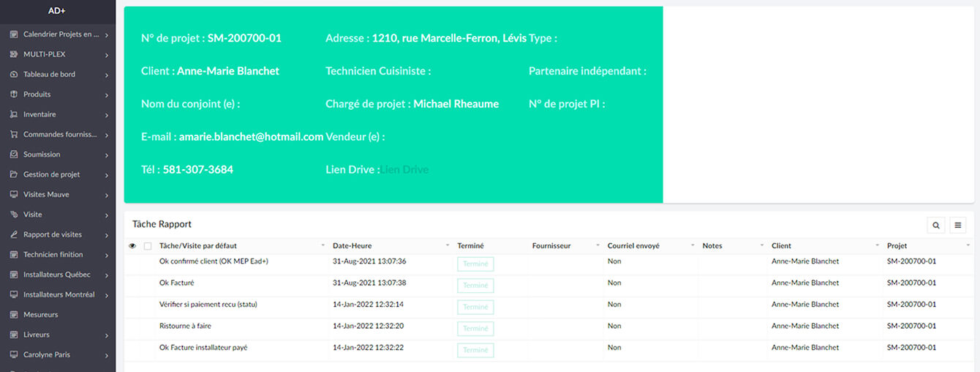The width and height of the screenshot is (980, 372).
Task: Toggle the select-all checkbox in table header
Action: click(x=148, y=246)
